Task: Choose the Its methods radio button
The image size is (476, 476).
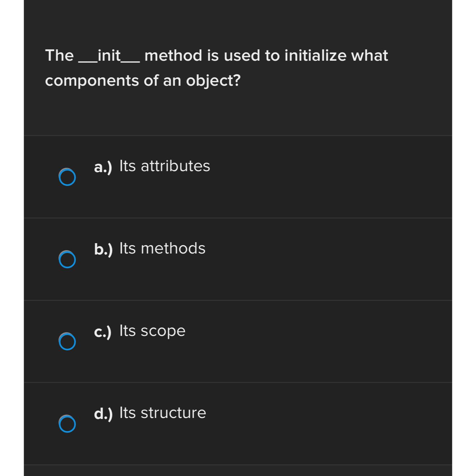Action: pos(67,259)
